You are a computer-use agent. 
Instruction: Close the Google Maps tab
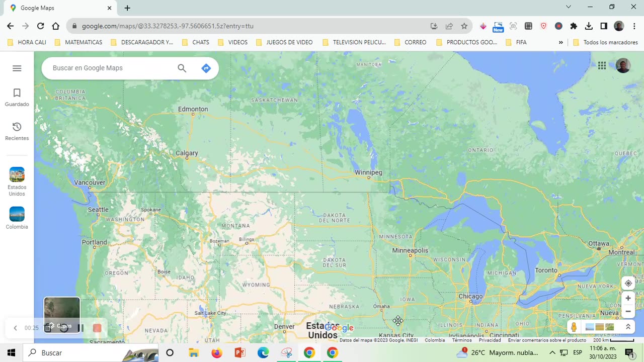(x=109, y=8)
